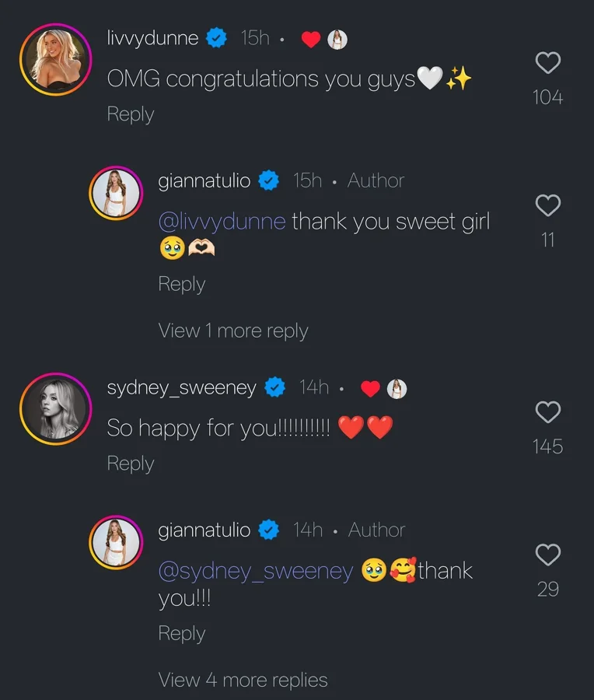This screenshot has width=594, height=700.
Task: Reply to giannatulio's "thank you sweet girl" comment
Action: tap(182, 285)
